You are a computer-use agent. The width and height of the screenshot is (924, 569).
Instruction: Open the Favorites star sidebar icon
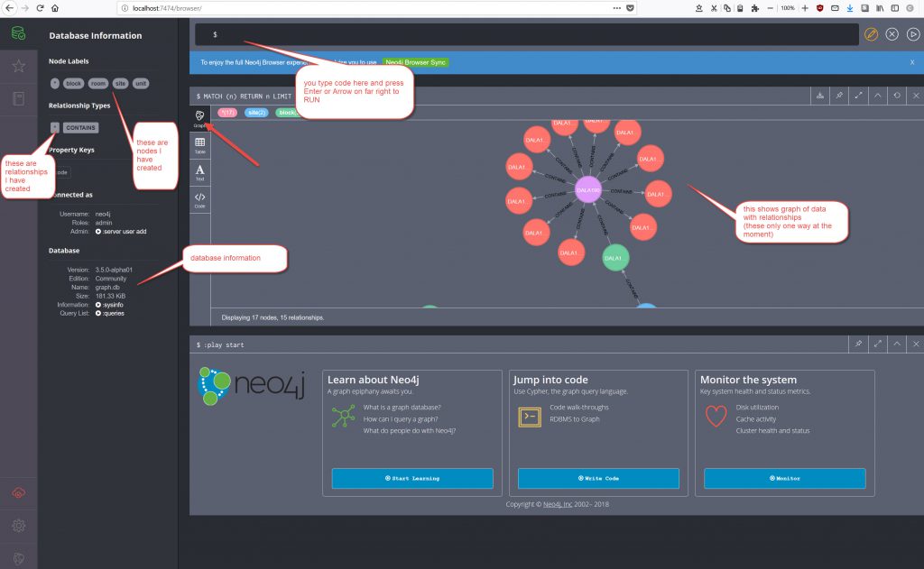pyautogui.click(x=18, y=66)
